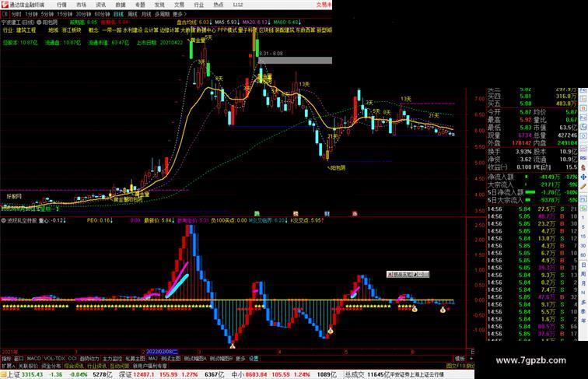Select the 1分钟 period
This screenshot has height=379, width=588.
pos(31,14)
